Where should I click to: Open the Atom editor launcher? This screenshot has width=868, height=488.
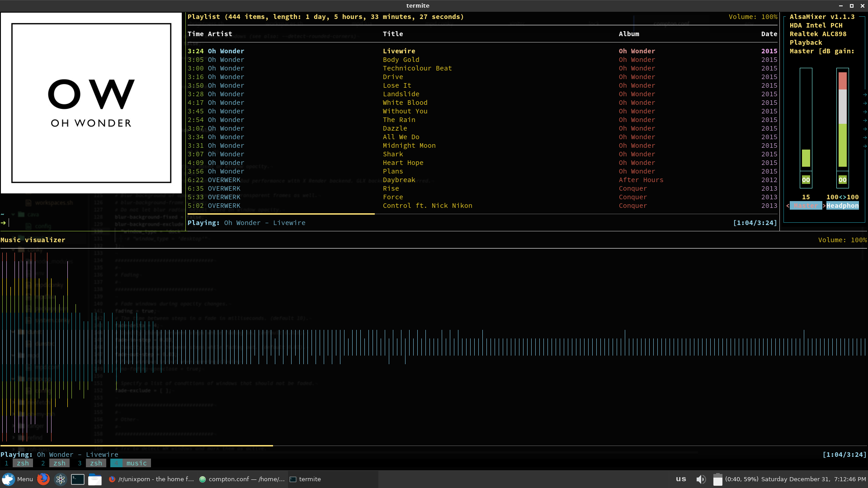click(61, 479)
